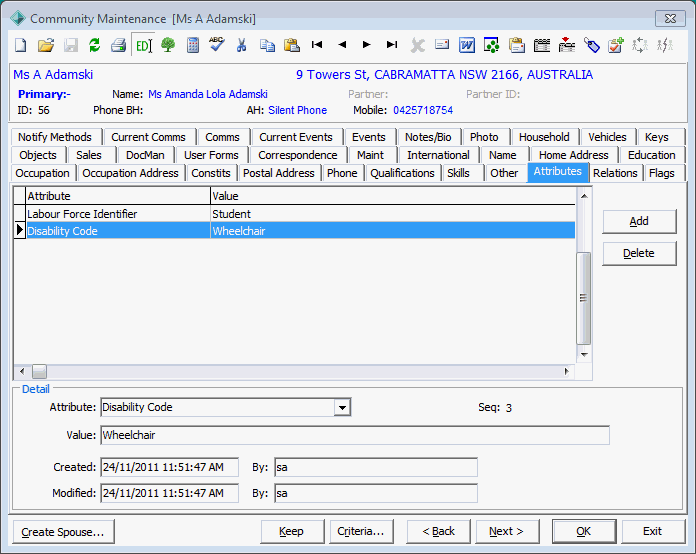Click the checklist with plus icon
Viewport: 696px width, 554px height.
(x=616, y=45)
